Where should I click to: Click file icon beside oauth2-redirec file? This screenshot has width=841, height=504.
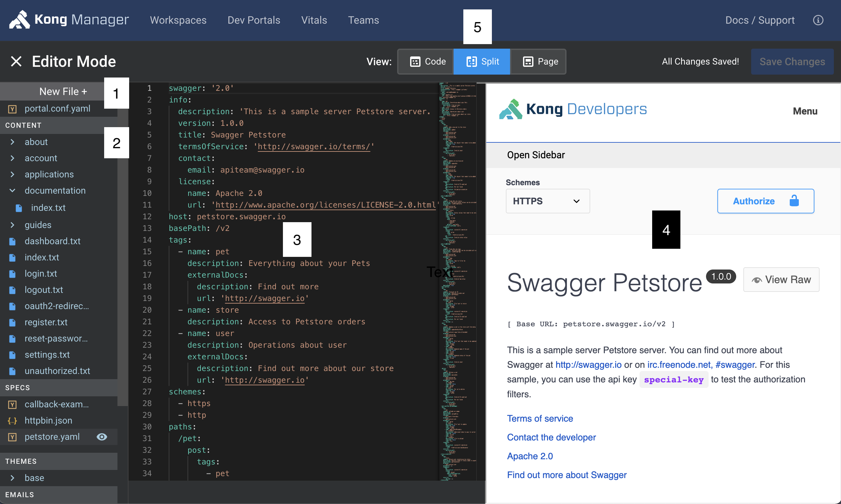click(x=12, y=306)
